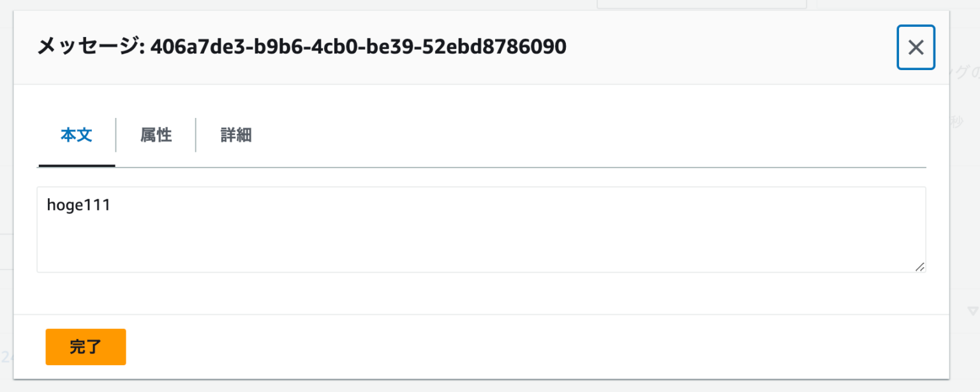Viewport: 980px width, 392px height.
Task: Switch to the 属性 tab
Action: [155, 135]
